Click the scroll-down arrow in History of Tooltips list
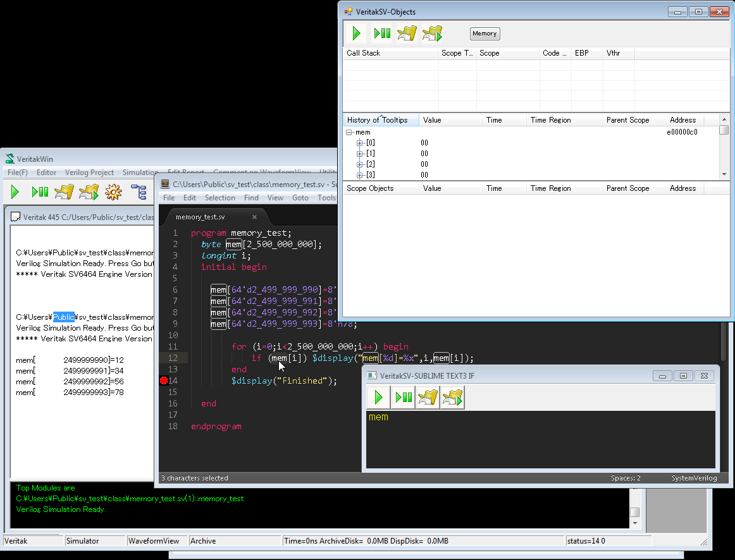The height and width of the screenshot is (560, 735). click(x=724, y=174)
